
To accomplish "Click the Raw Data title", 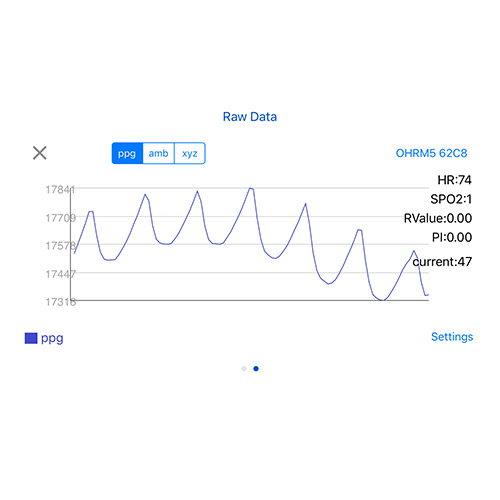I will pyautogui.click(x=250, y=117).
